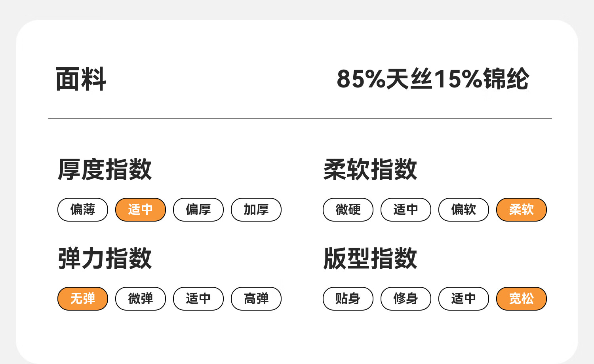Viewport: 594px width, 364px height.
Task: Choose the 修身 fit pill
Action: click(406, 299)
